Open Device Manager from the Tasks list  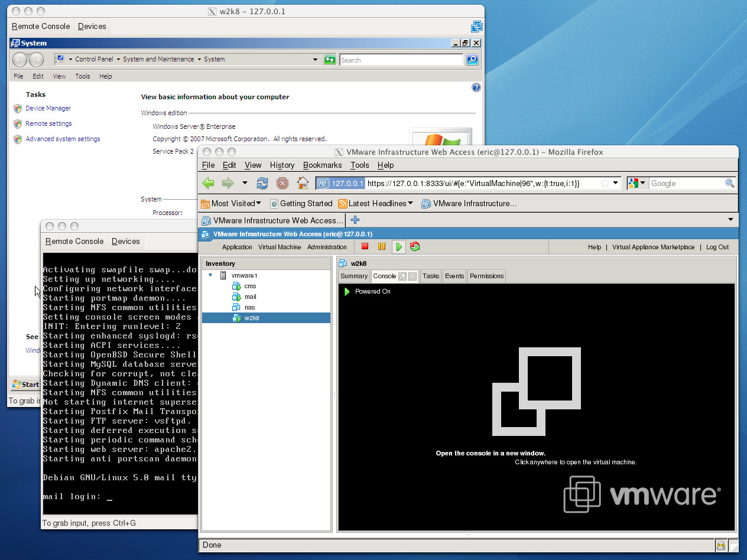tap(48, 108)
